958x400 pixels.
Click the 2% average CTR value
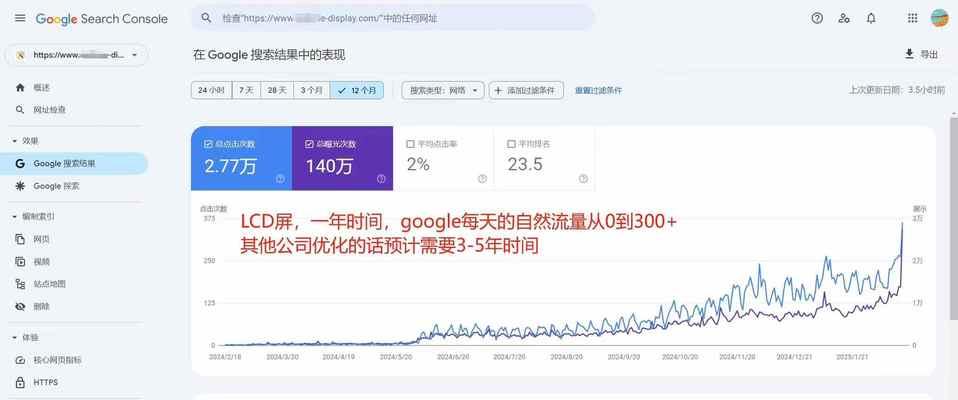pyautogui.click(x=419, y=164)
